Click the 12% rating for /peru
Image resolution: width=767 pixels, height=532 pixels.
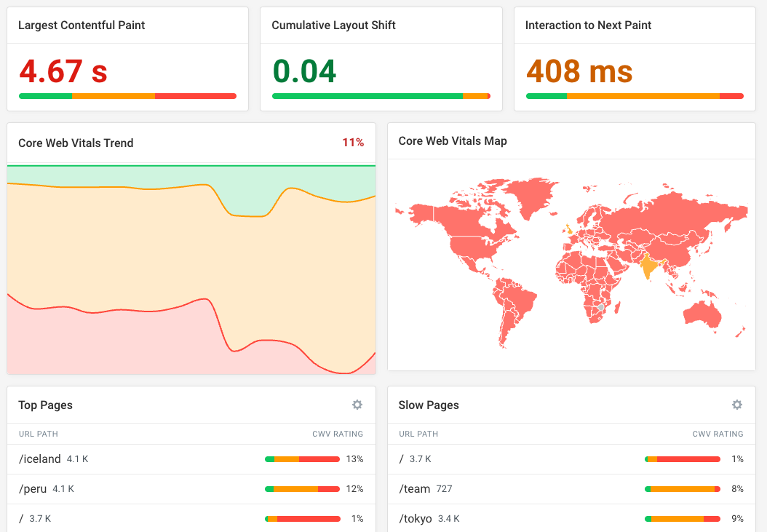tap(354, 489)
